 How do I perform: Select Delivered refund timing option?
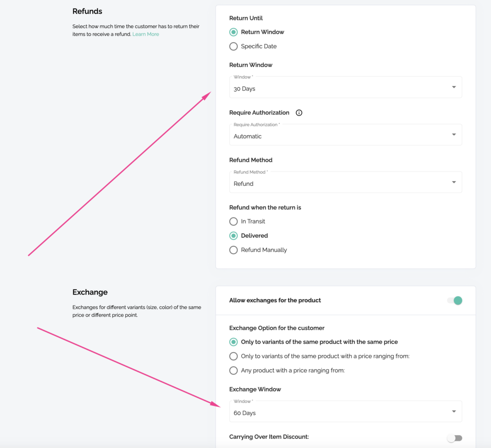coord(234,236)
